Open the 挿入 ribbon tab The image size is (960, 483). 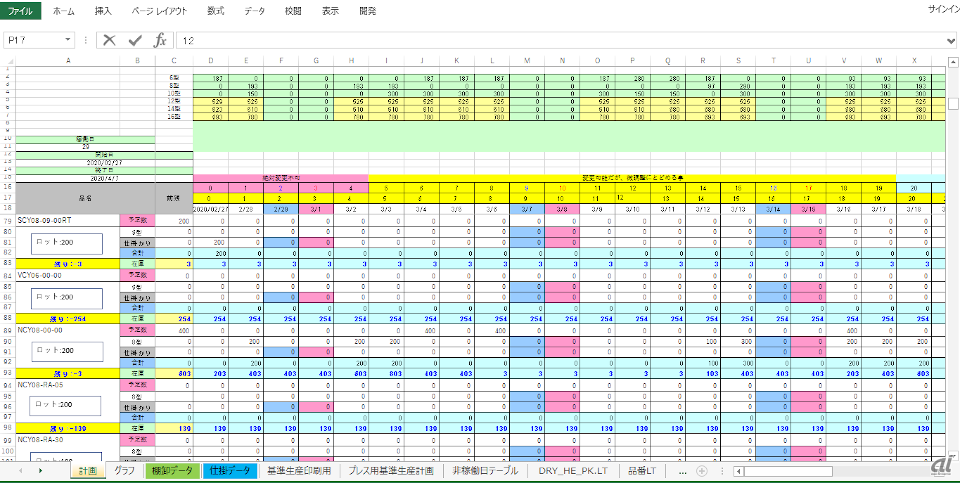(103, 11)
